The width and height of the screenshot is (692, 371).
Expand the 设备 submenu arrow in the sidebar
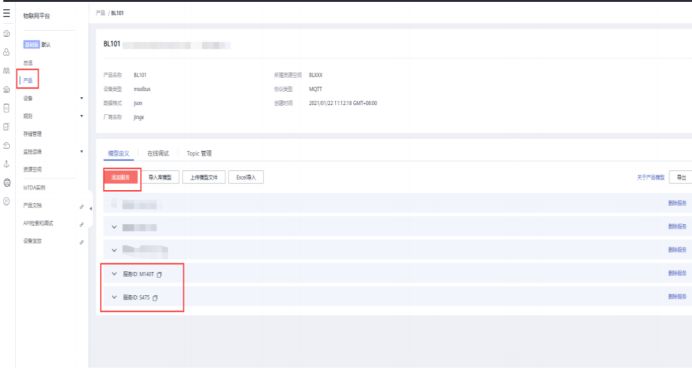[82, 98]
